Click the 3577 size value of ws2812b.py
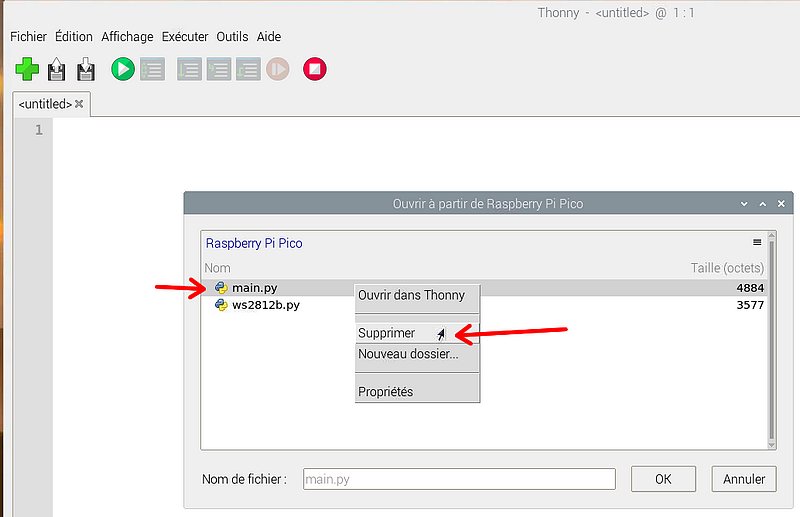The height and width of the screenshot is (517, 800). [x=750, y=305]
